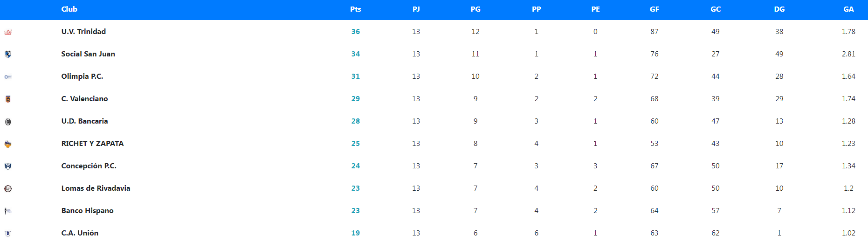
Task: Click the GA column header
Action: point(848,9)
